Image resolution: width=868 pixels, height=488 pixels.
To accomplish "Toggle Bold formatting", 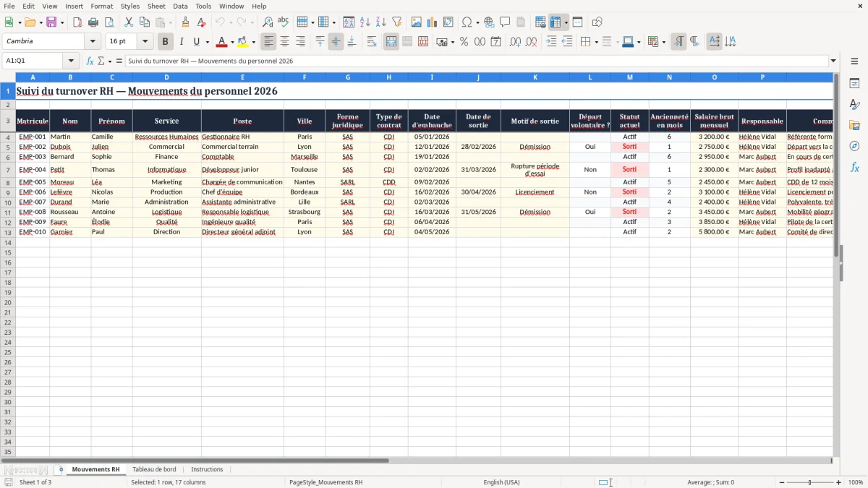I will pyautogui.click(x=166, y=42).
